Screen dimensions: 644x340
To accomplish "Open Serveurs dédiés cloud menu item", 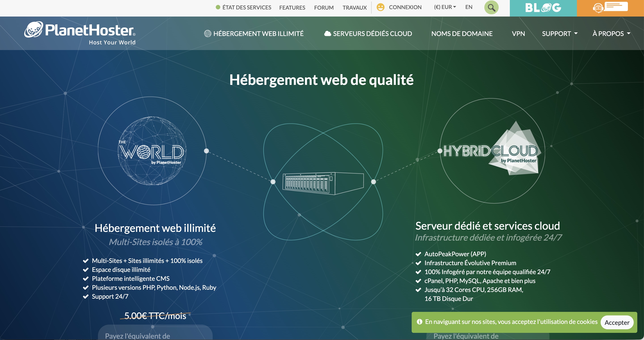I will point(373,34).
